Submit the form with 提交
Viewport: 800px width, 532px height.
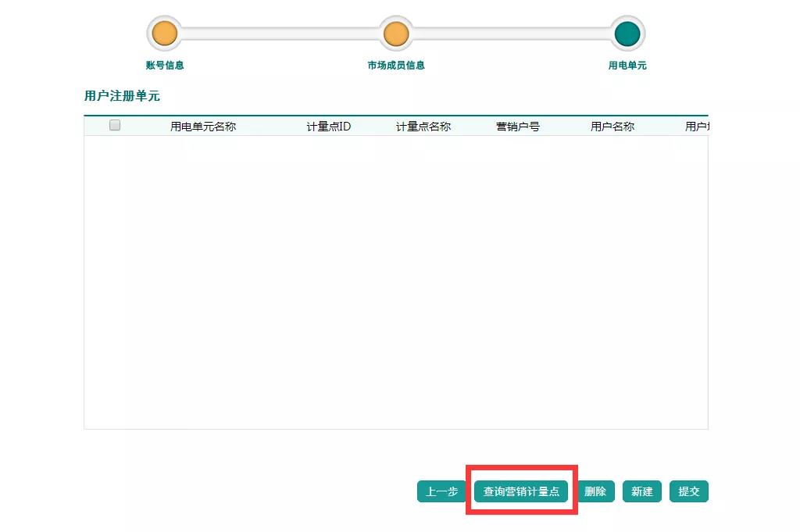[688, 491]
